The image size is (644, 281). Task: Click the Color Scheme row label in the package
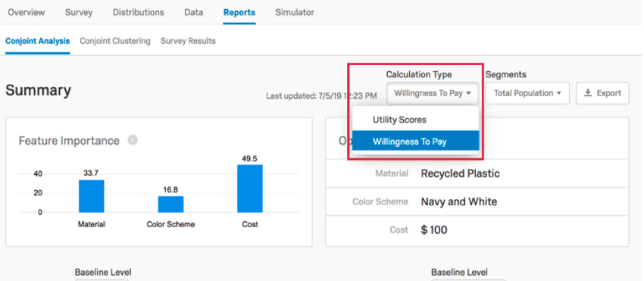380,201
